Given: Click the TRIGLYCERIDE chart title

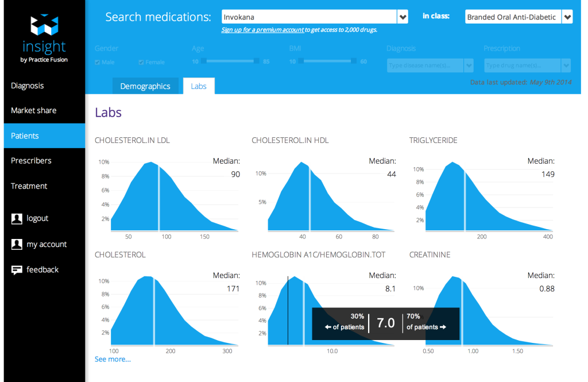Looking at the screenshot, I should coord(433,140).
